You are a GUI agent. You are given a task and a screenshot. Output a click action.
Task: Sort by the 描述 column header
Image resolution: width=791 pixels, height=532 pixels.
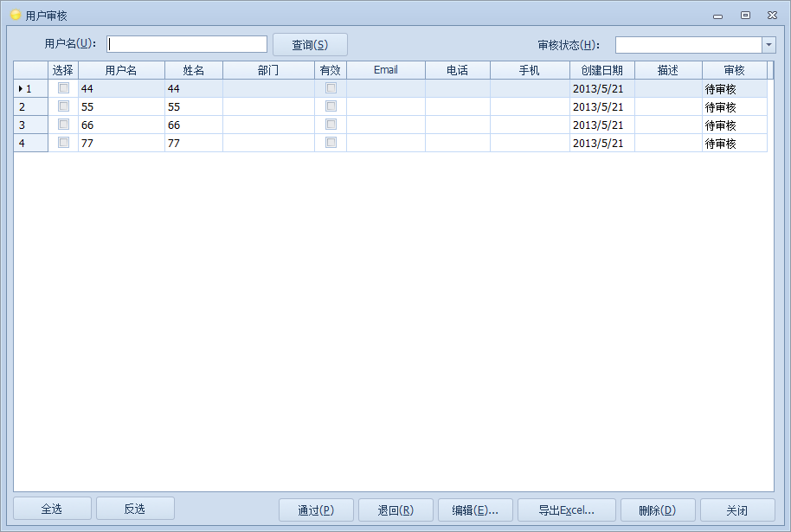click(x=668, y=70)
